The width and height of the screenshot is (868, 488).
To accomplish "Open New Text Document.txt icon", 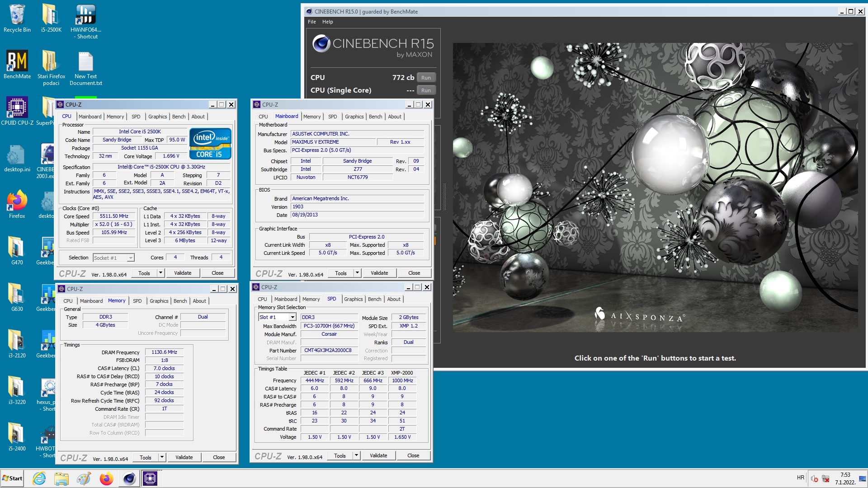I will click(85, 68).
